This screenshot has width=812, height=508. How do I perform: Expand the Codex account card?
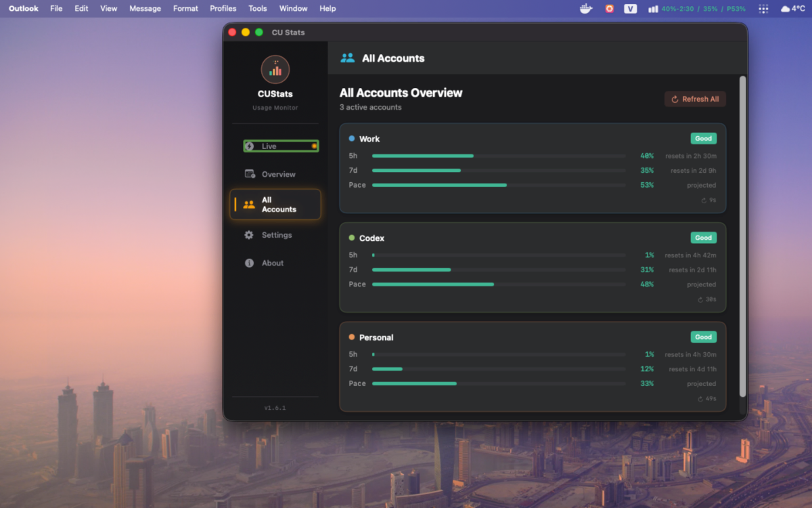[x=533, y=268]
